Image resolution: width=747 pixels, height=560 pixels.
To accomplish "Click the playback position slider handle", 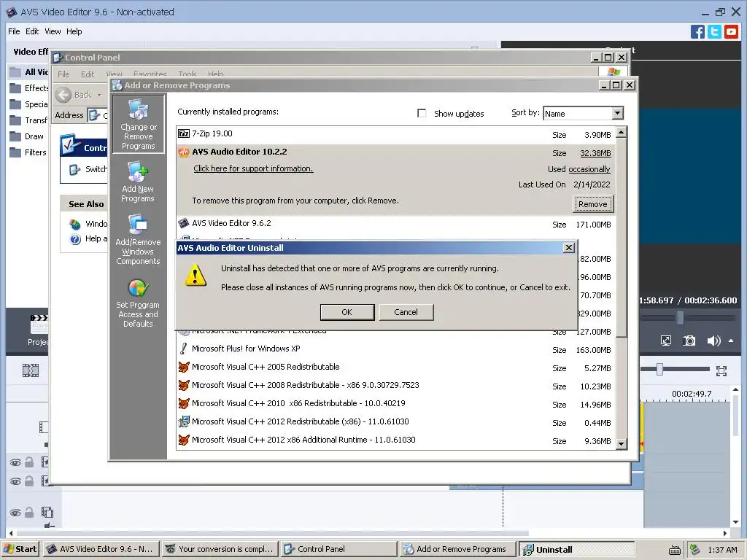I will (x=681, y=317).
